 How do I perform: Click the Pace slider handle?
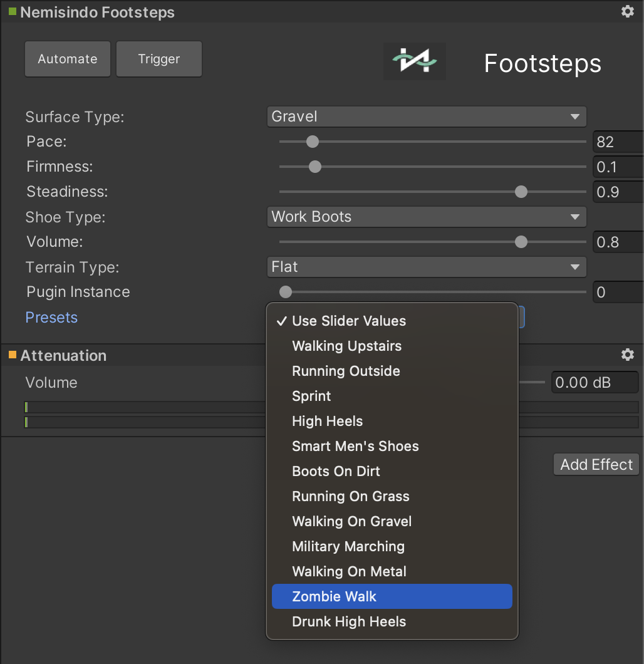313,142
